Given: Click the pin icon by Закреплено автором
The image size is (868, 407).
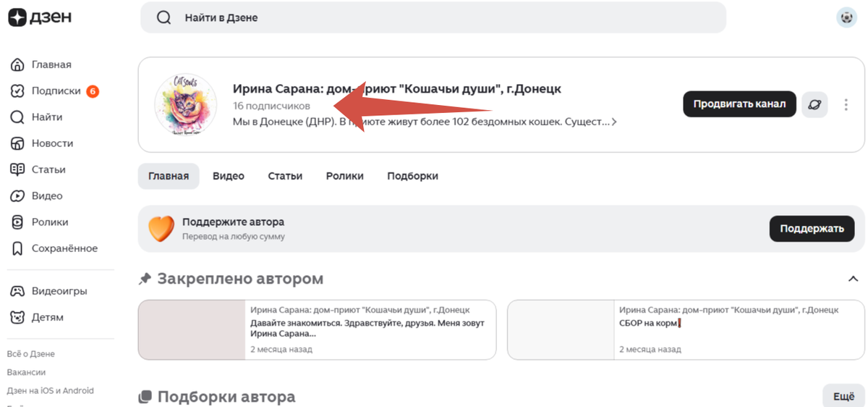Looking at the screenshot, I should tap(145, 279).
